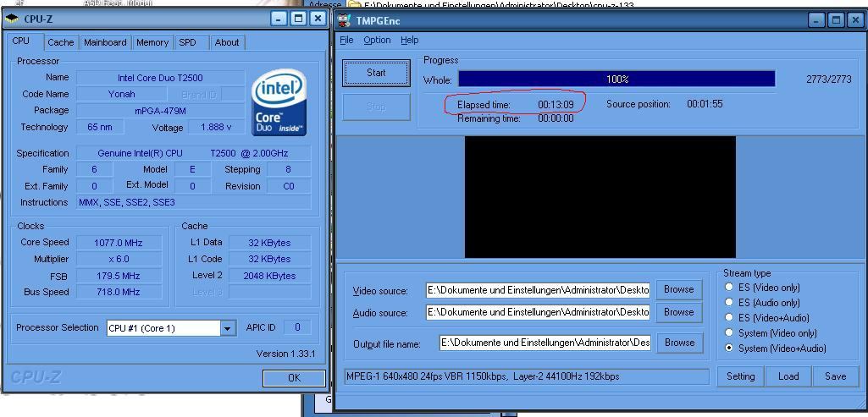This screenshot has width=868, height=417.
Task: Click the folder icon in address bar
Action: tap(353, 5)
